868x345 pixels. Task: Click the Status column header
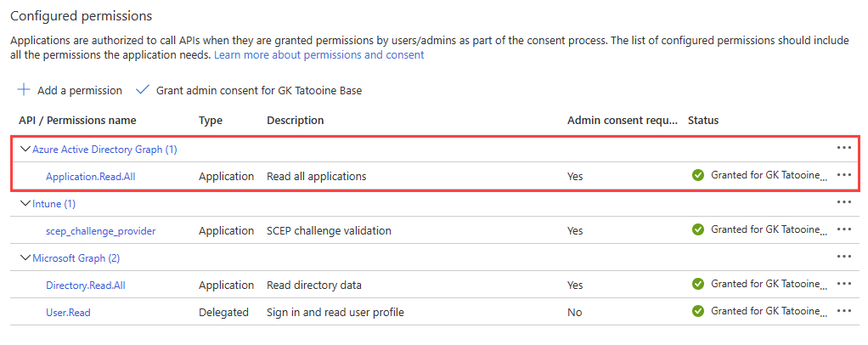(703, 120)
